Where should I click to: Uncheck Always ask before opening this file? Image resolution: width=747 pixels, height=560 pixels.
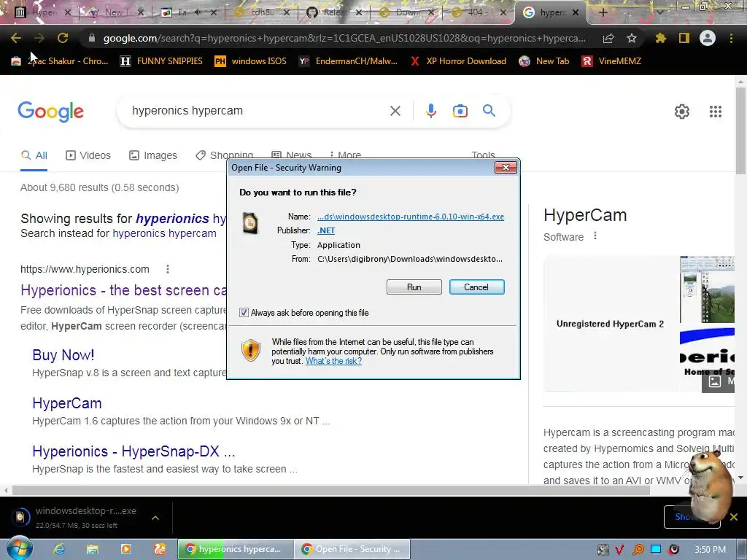(x=244, y=312)
